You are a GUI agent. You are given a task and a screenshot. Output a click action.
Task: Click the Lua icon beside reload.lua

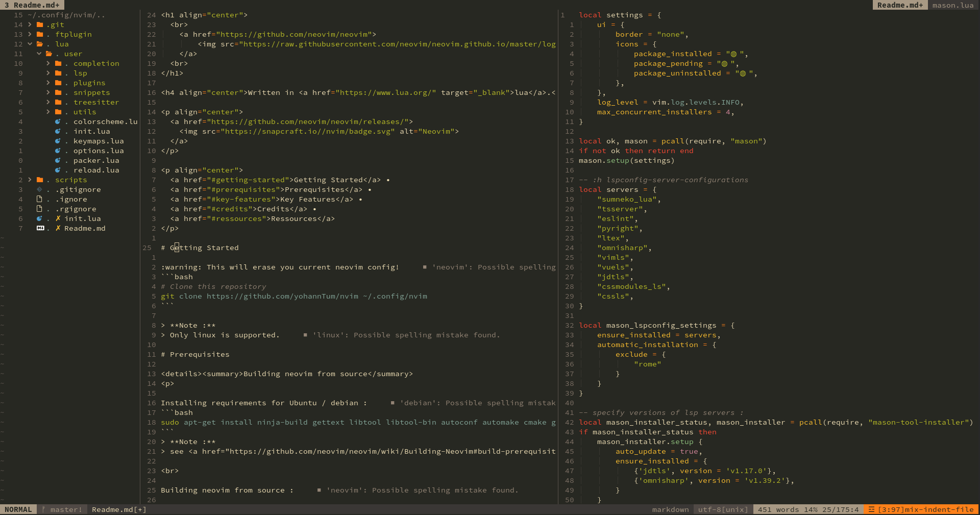58,170
